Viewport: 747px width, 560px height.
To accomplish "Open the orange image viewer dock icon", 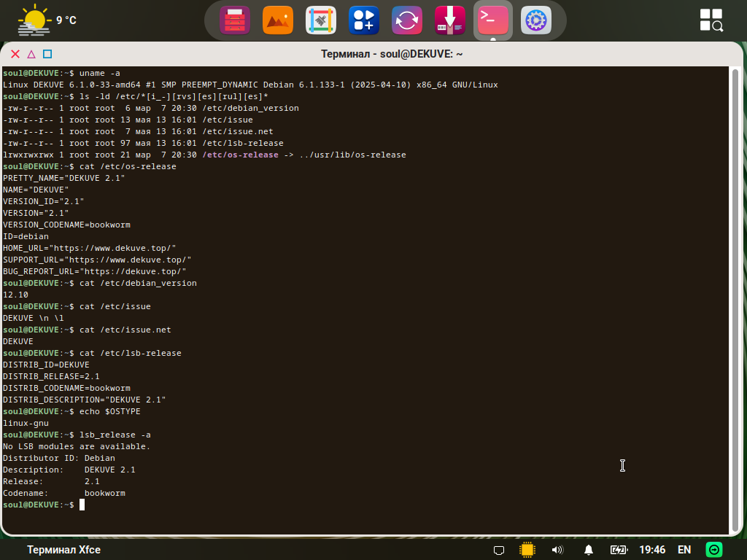I will coord(278,20).
